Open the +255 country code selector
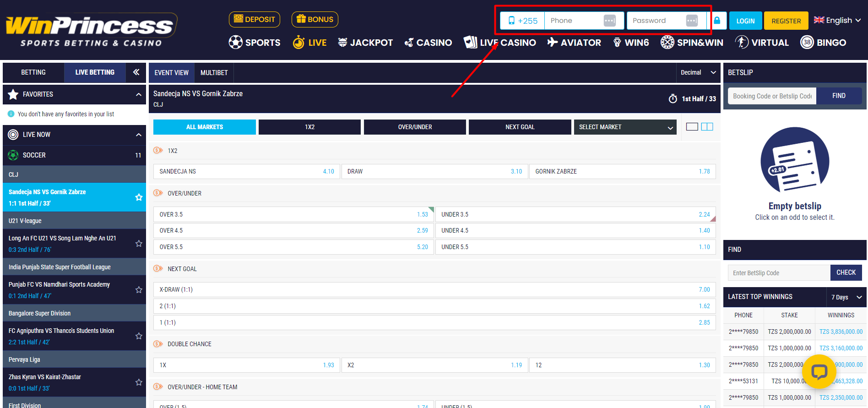This screenshot has width=868, height=408. [x=523, y=21]
